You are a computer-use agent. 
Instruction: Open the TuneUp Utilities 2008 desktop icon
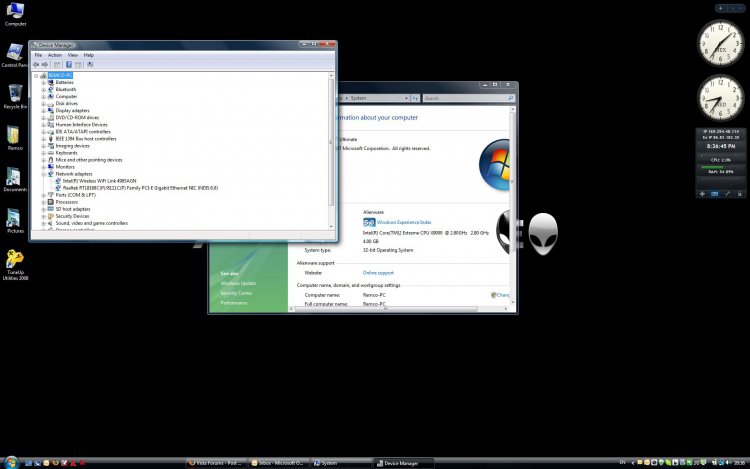click(15, 265)
